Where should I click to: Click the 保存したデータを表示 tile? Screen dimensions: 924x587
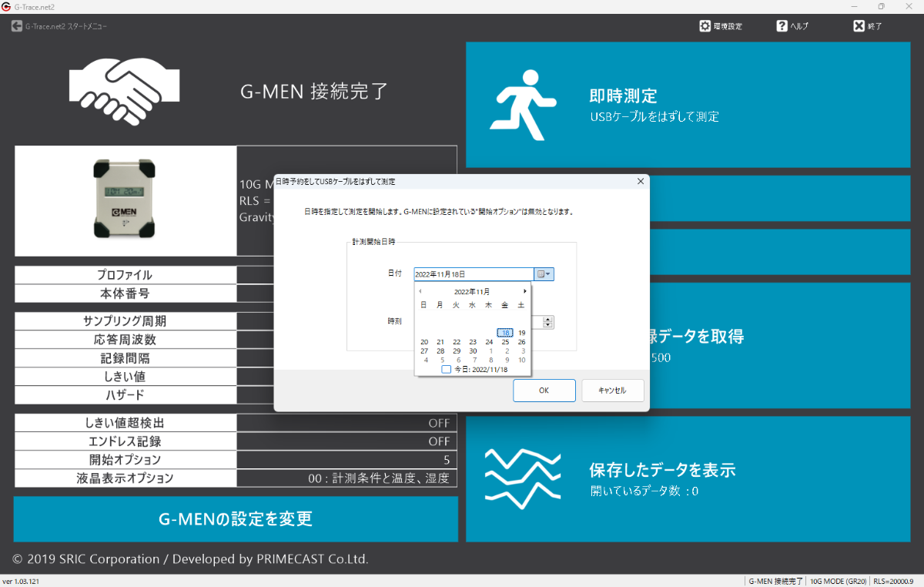pyautogui.click(x=688, y=479)
